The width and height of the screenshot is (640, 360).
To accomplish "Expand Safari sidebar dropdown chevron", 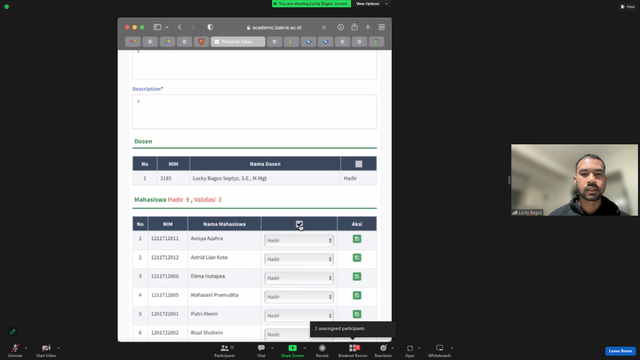I will tap(167, 27).
